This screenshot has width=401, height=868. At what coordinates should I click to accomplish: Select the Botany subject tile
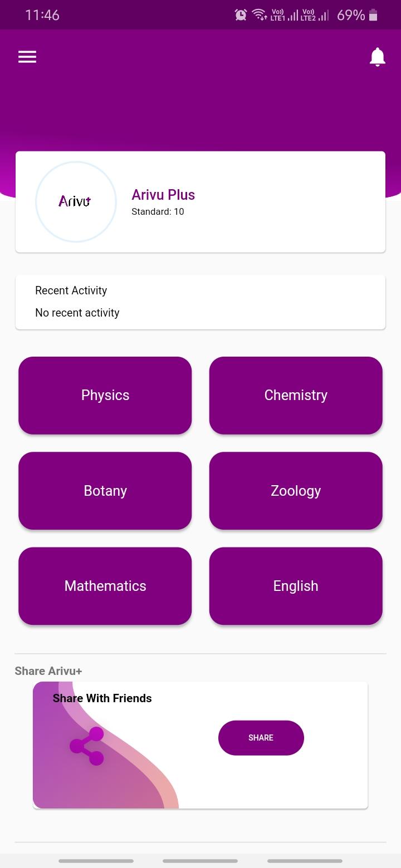pos(105,491)
